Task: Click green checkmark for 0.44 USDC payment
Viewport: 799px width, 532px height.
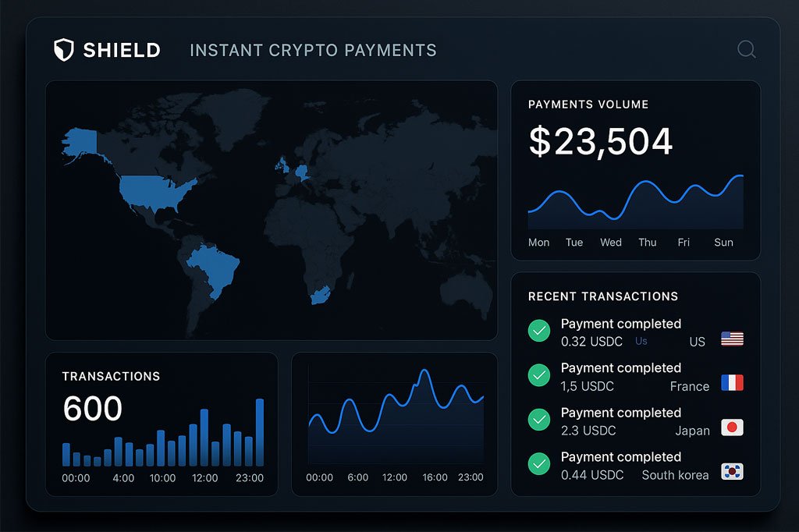Action: tap(538, 465)
